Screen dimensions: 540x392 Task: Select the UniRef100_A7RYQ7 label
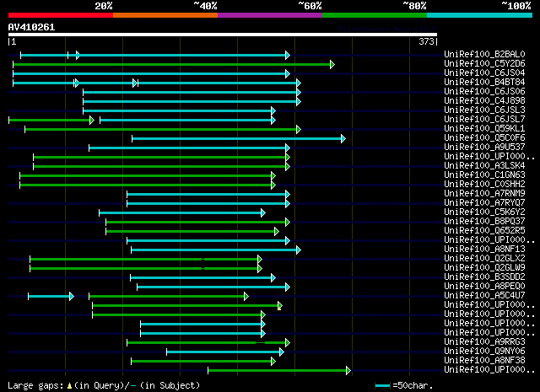pyautogui.click(x=484, y=203)
